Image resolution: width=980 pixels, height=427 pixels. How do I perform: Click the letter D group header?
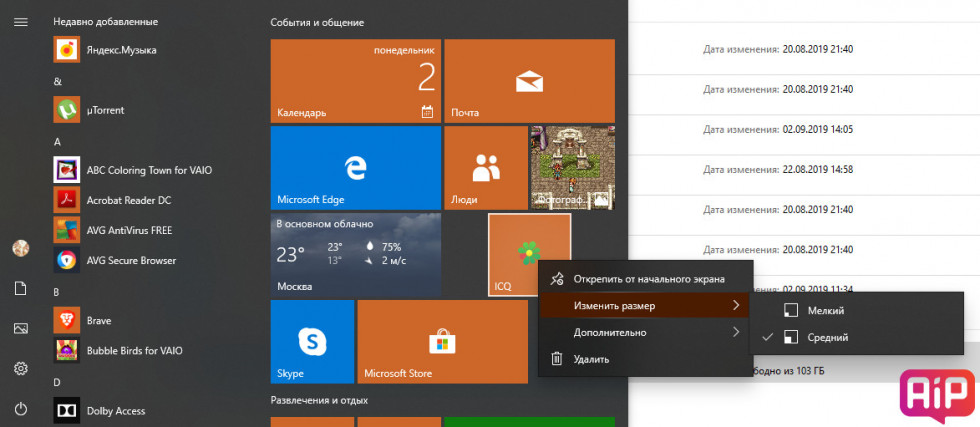57,381
